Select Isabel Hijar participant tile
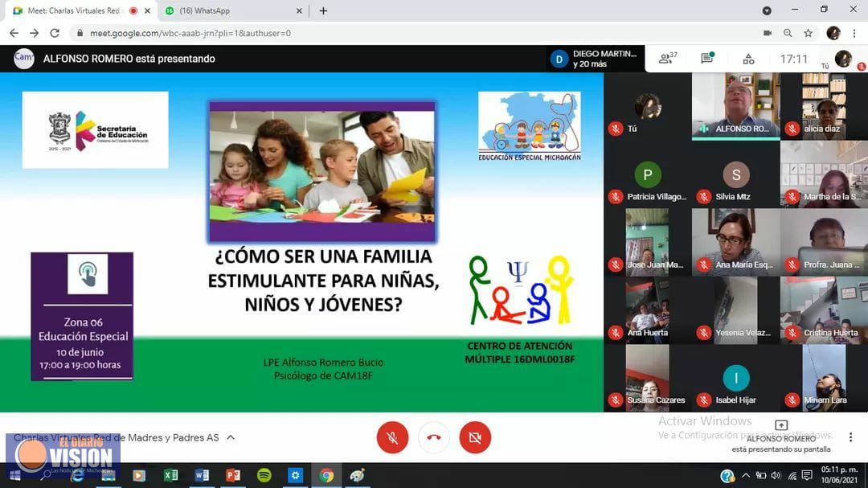 pos(735,379)
